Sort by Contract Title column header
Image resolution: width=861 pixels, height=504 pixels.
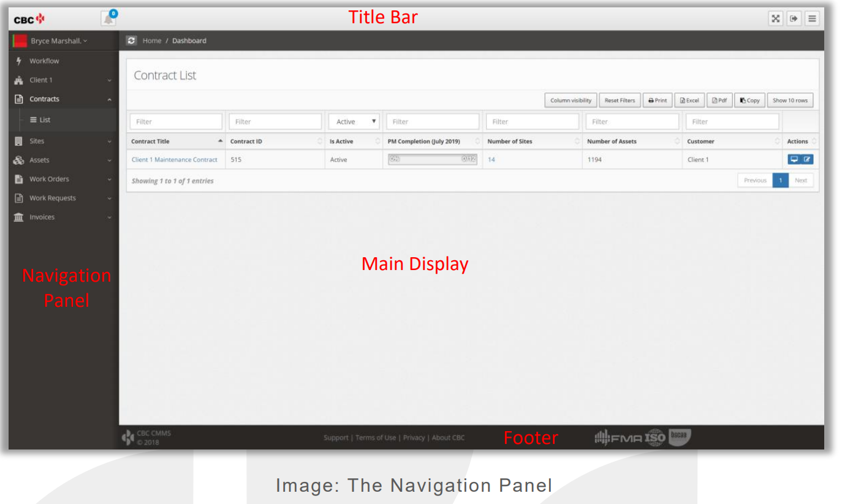tap(176, 141)
